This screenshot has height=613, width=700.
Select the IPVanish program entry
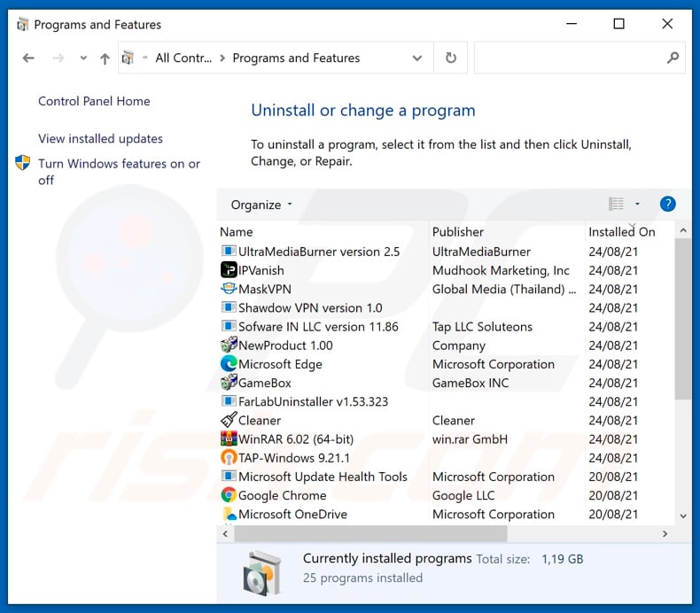(x=261, y=270)
